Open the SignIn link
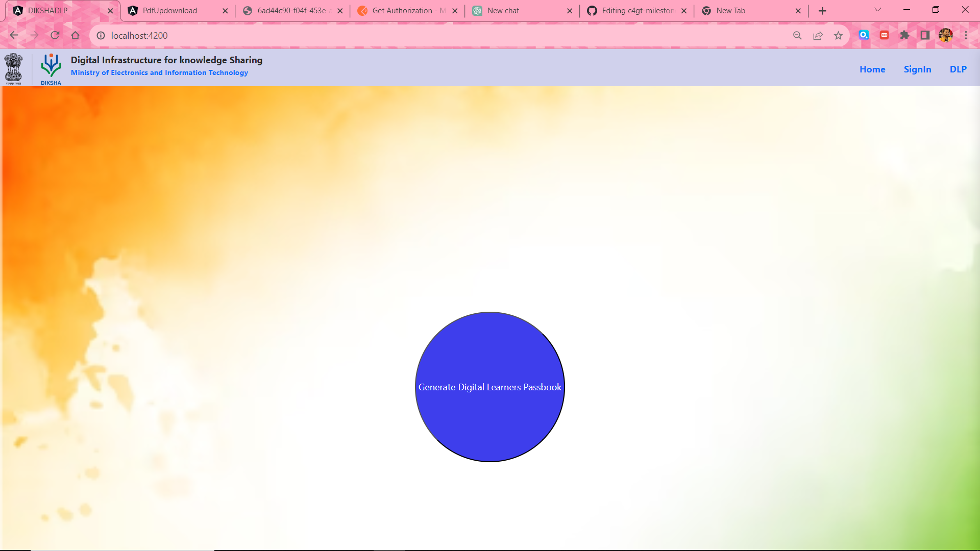 [x=917, y=69]
